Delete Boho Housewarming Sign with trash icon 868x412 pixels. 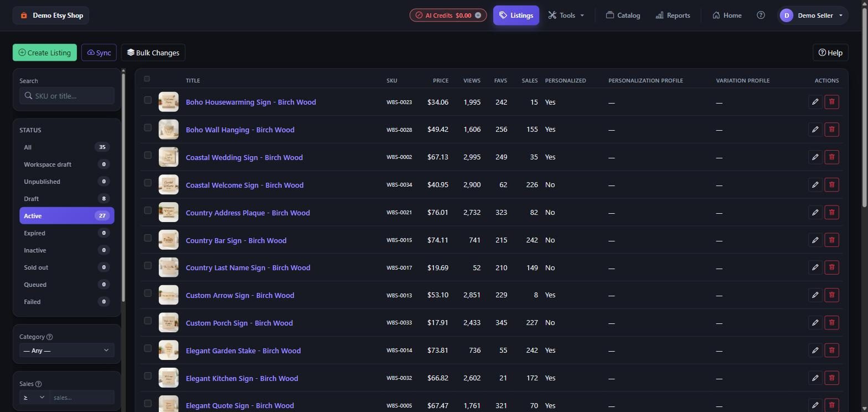click(x=831, y=102)
